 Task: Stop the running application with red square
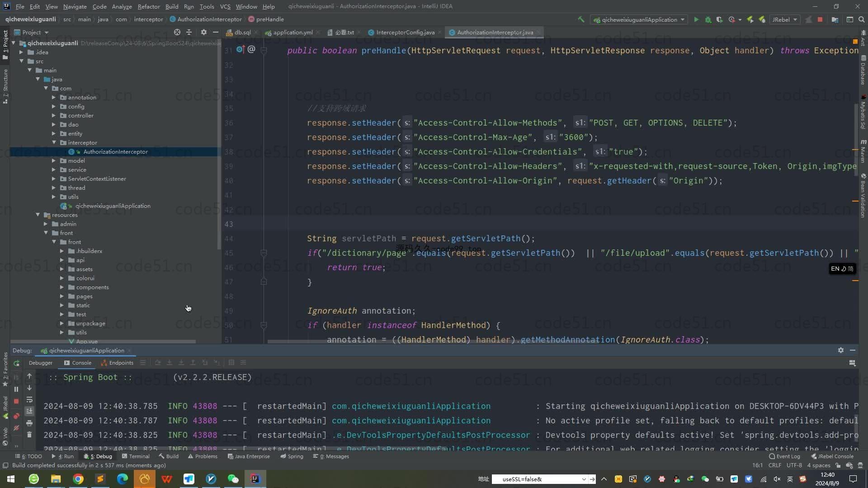820,19
